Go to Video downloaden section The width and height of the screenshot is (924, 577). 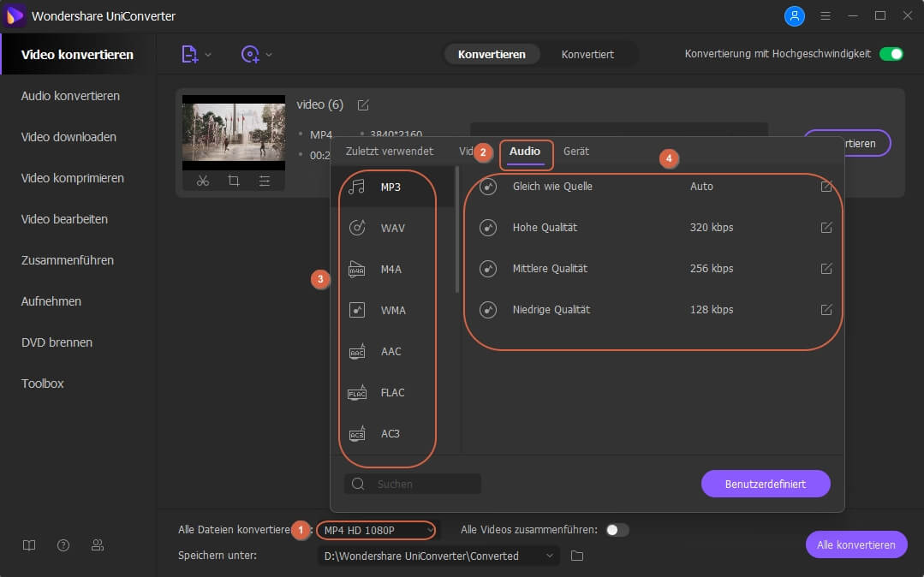point(69,137)
